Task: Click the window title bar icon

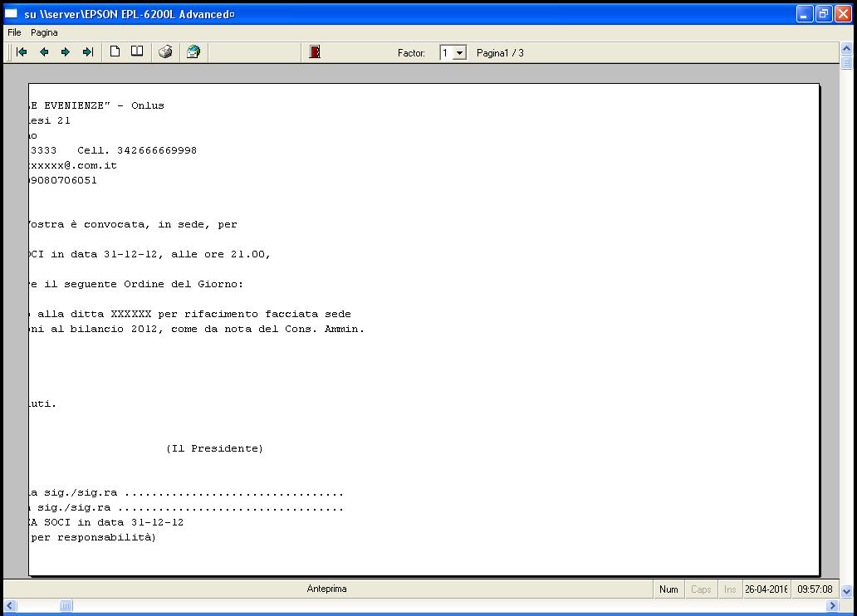Action: click(x=12, y=13)
